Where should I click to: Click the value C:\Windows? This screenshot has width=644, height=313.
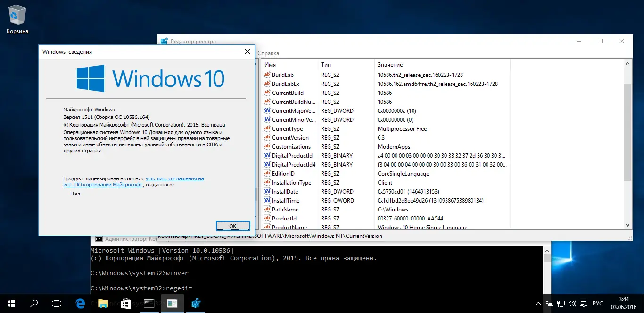[x=393, y=210]
